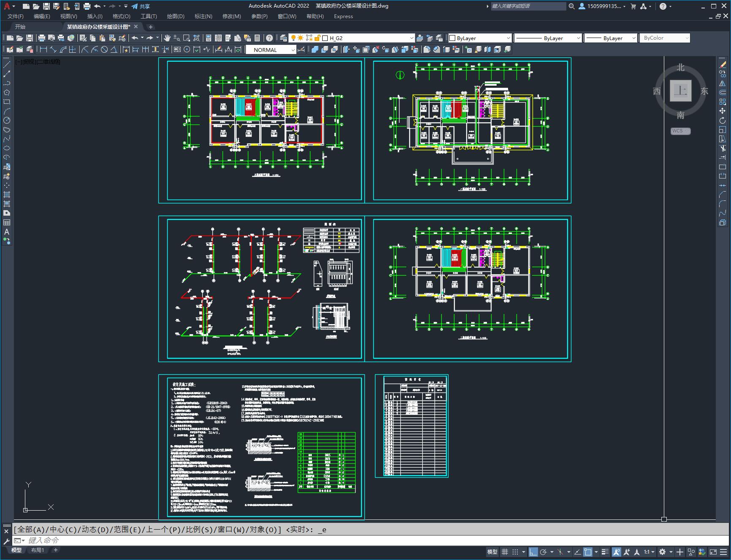This screenshot has width=731, height=560.
Task: Toggle lineweight display in status bar
Action: click(x=605, y=552)
